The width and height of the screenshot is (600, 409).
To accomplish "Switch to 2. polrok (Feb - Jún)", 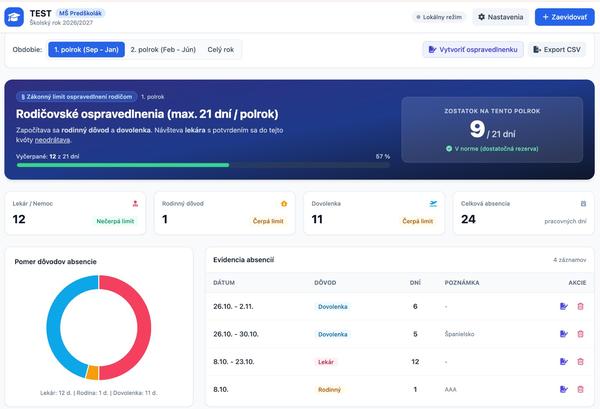I will point(163,49).
